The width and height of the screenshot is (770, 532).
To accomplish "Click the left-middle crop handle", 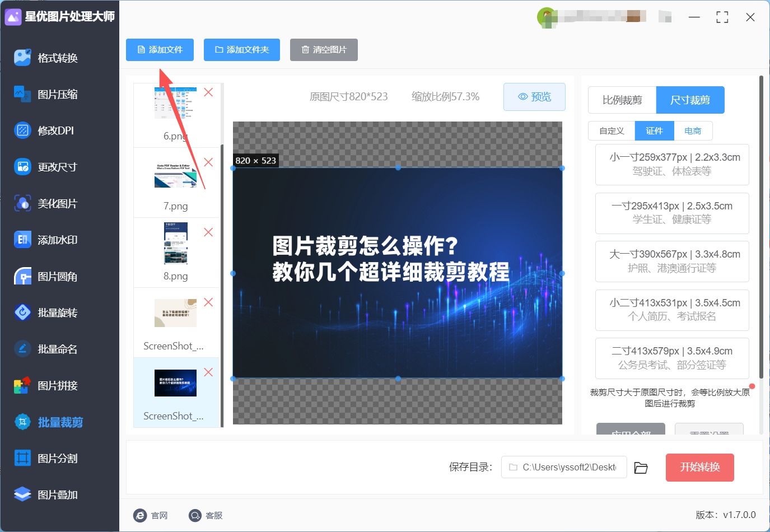I will (233, 273).
